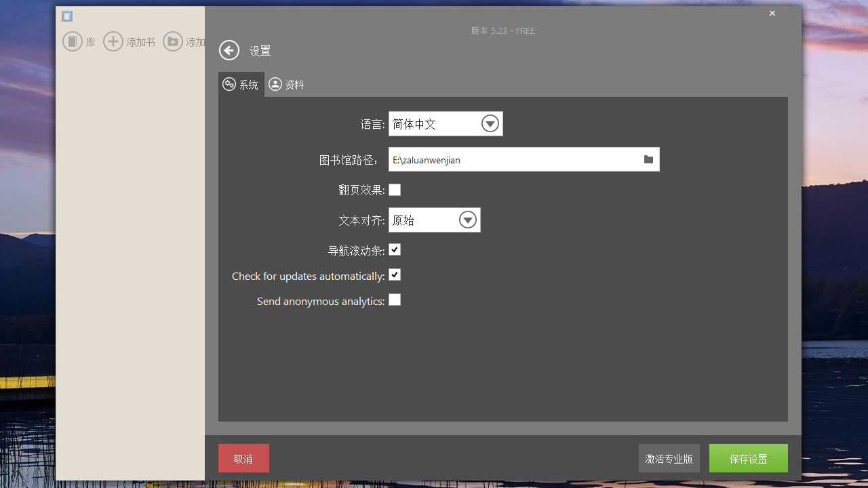Click the 保存设置 save settings button
The height and width of the screenshot is (488, 868).
748,458
